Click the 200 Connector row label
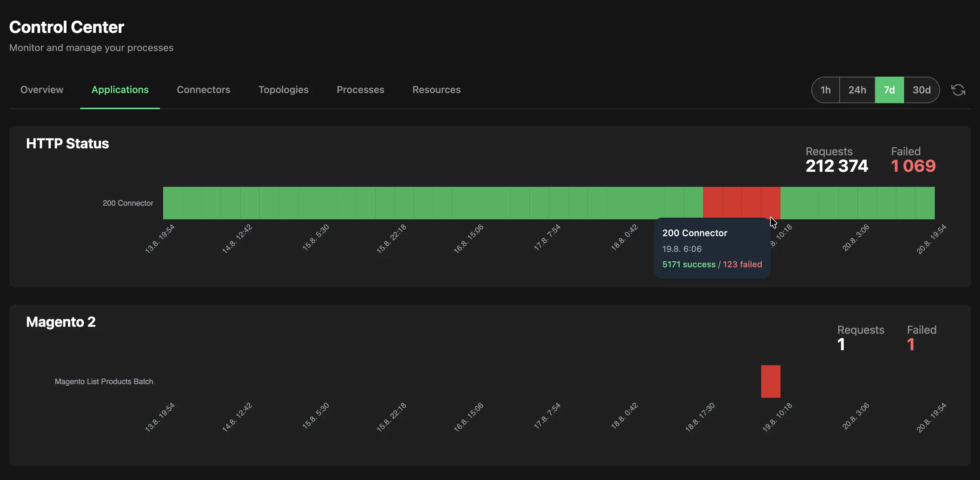980x480 pixels. pyautogui.click(x=128, y=203)
